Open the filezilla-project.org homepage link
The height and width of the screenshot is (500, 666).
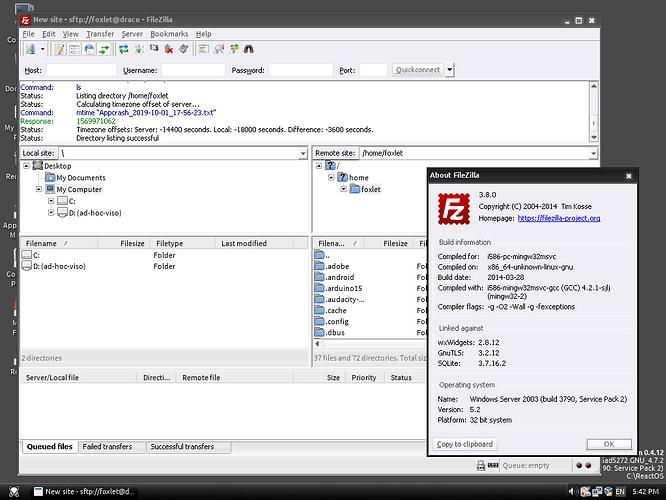coord(559,218)
